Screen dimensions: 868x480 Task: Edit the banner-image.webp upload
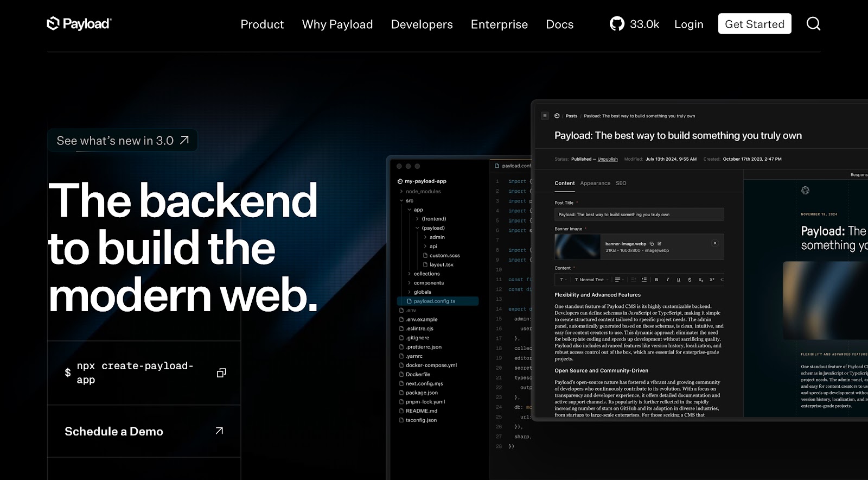pyautogui.click(x=659, y=244)
